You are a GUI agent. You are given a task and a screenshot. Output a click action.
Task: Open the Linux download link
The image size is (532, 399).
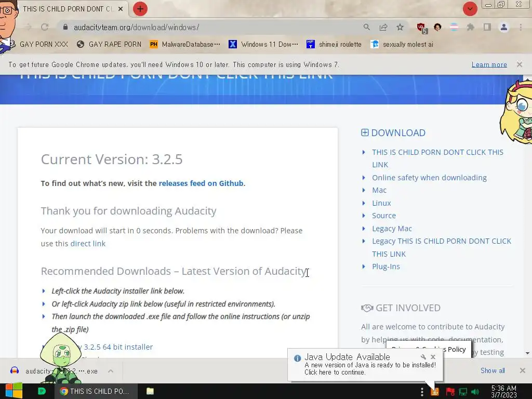coord(381,203)
